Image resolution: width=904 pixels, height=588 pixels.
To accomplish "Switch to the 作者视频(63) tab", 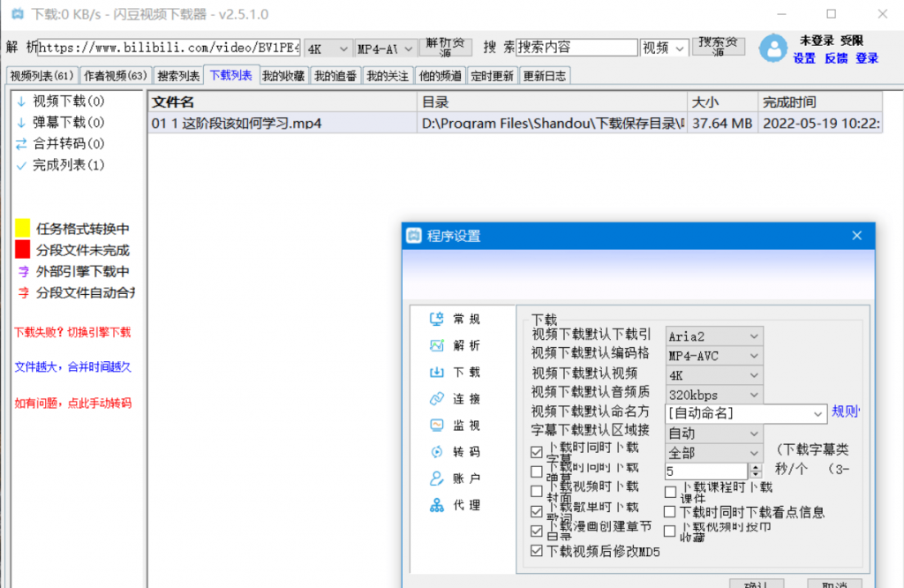I will (x=116, y=76).
